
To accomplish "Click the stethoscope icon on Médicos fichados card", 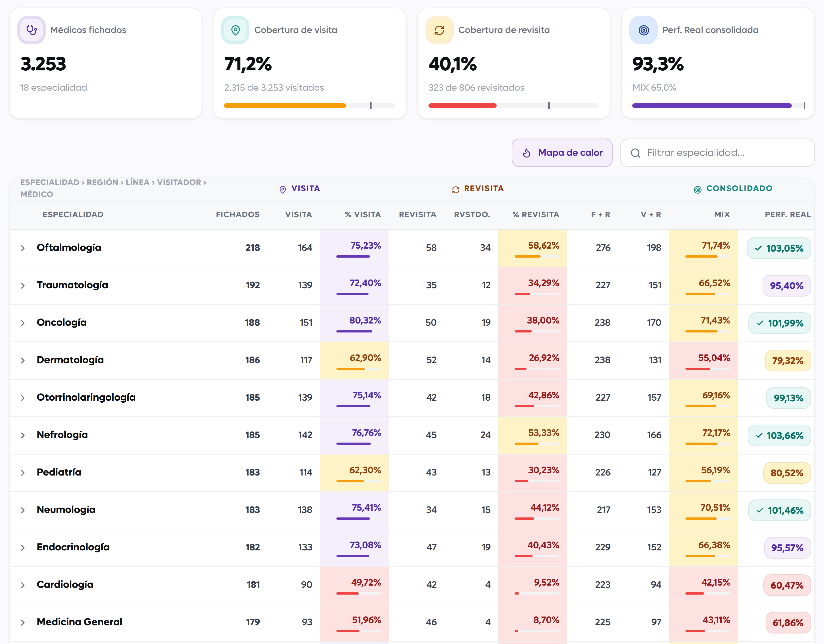I will (x=31, y=30).
